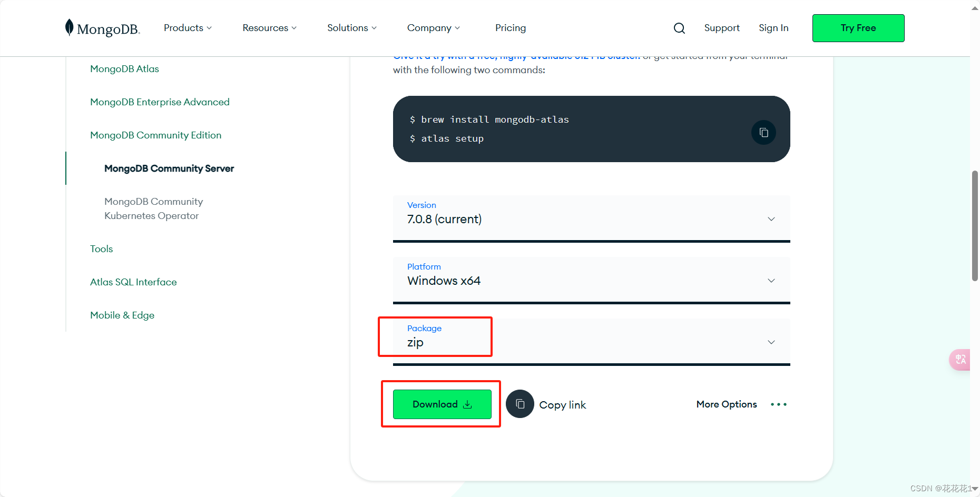
Task: Open the Support link
Action: pyautogui.click(x=722, y=28)
